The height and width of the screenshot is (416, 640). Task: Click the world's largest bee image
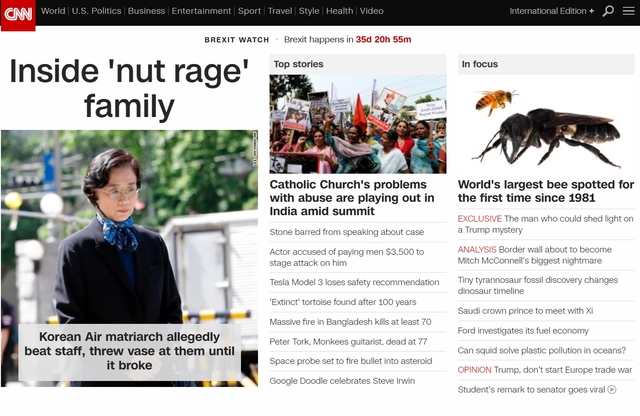pos(545,124)
